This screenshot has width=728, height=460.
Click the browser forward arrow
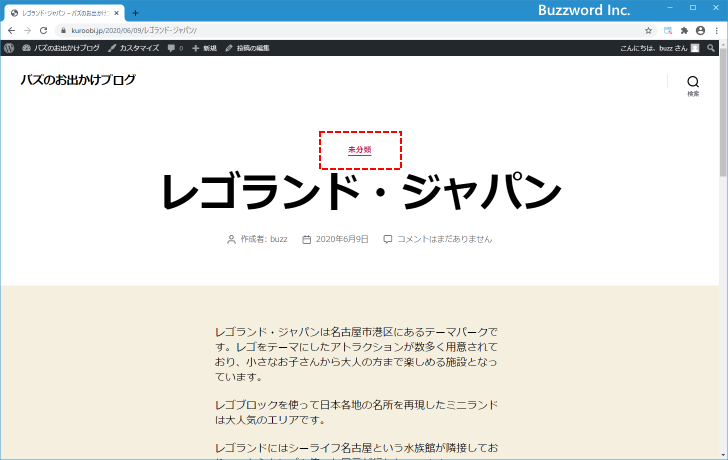click(27, 31)
